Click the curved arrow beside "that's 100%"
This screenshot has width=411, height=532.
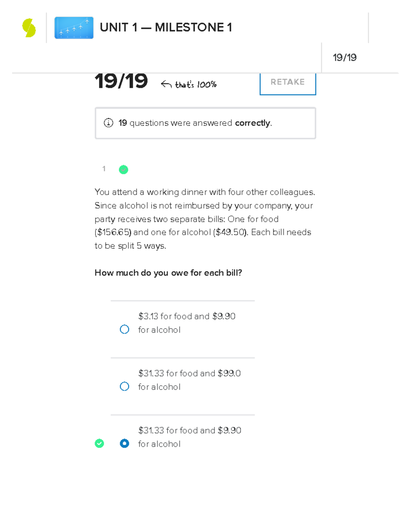[166, 84]
